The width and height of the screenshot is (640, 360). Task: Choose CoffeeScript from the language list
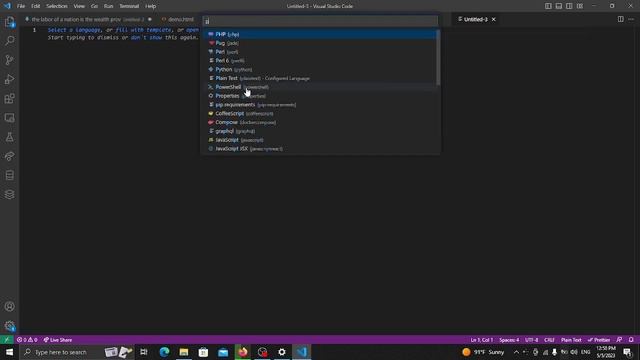320,113
